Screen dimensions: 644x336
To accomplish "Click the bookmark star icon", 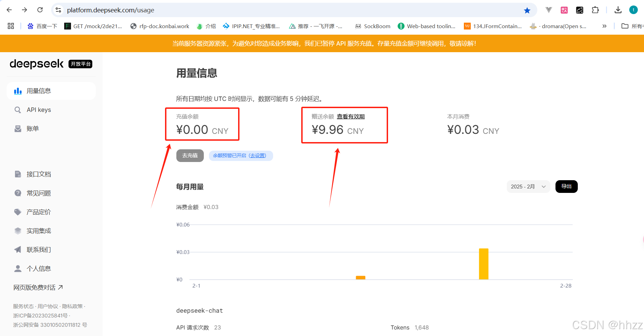I will 527,10.
